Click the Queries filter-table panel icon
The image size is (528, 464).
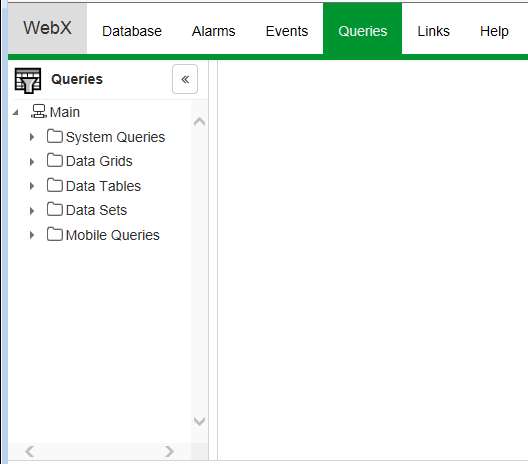point(28,80)
